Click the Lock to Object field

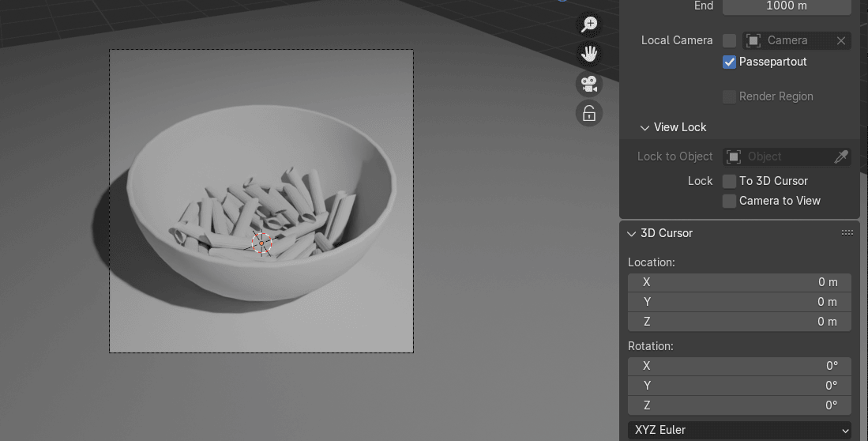tap(778, 156)
